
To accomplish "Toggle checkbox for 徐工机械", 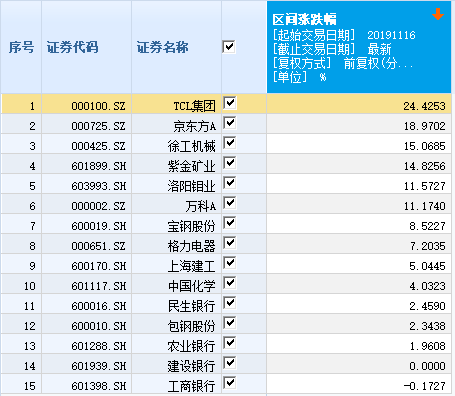I will pos(230,143).
